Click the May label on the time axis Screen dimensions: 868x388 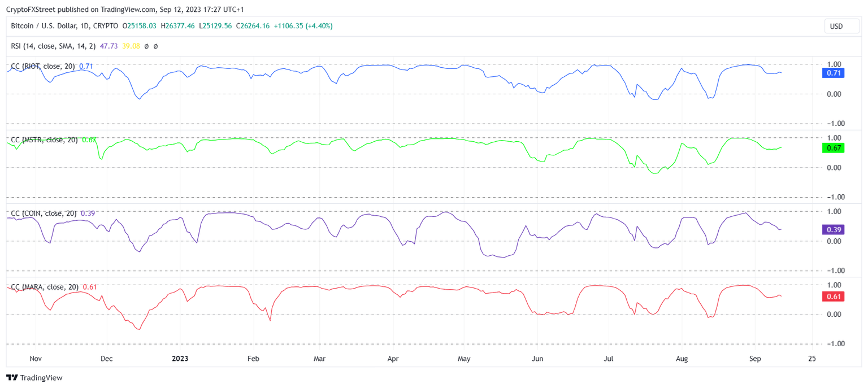point(464,359)
